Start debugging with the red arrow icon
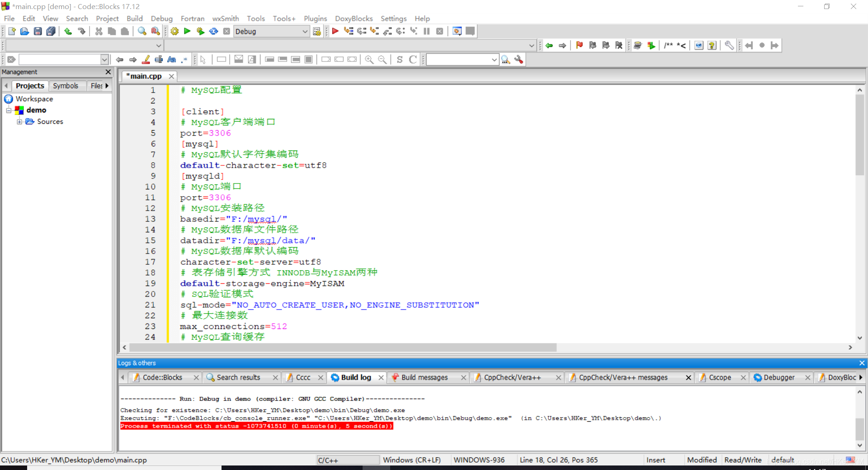This screenshot has width=868, height=470. point(335,31)
